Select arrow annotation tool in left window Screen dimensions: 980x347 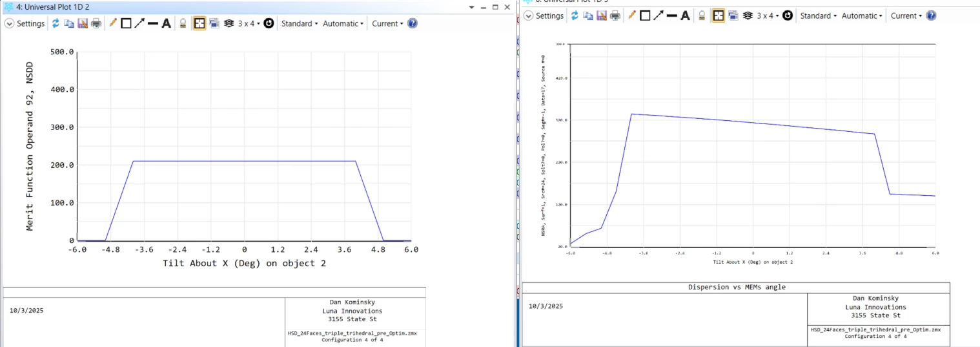point(139,23)
